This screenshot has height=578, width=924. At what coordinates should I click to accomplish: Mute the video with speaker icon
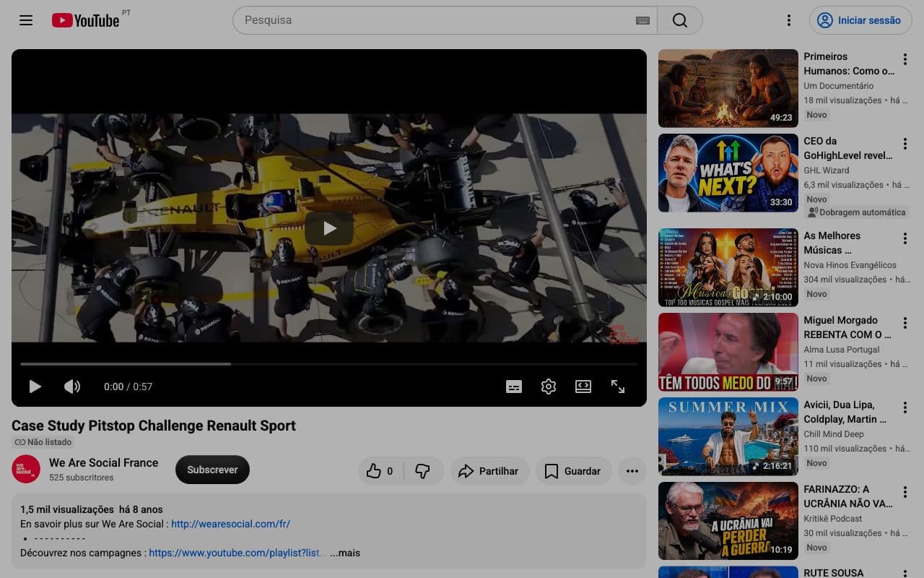72,387
